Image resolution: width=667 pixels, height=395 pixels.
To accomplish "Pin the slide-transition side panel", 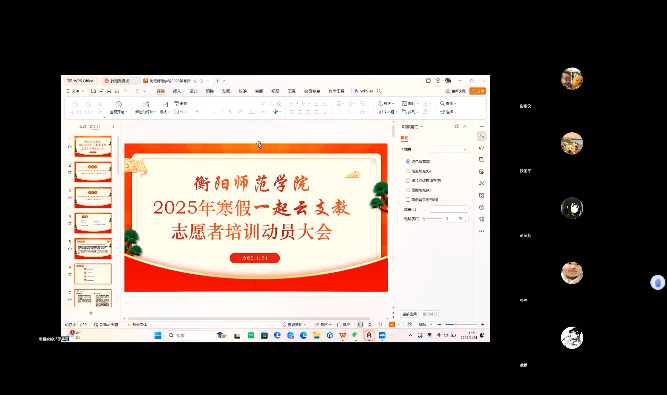I will pos(456,126).
